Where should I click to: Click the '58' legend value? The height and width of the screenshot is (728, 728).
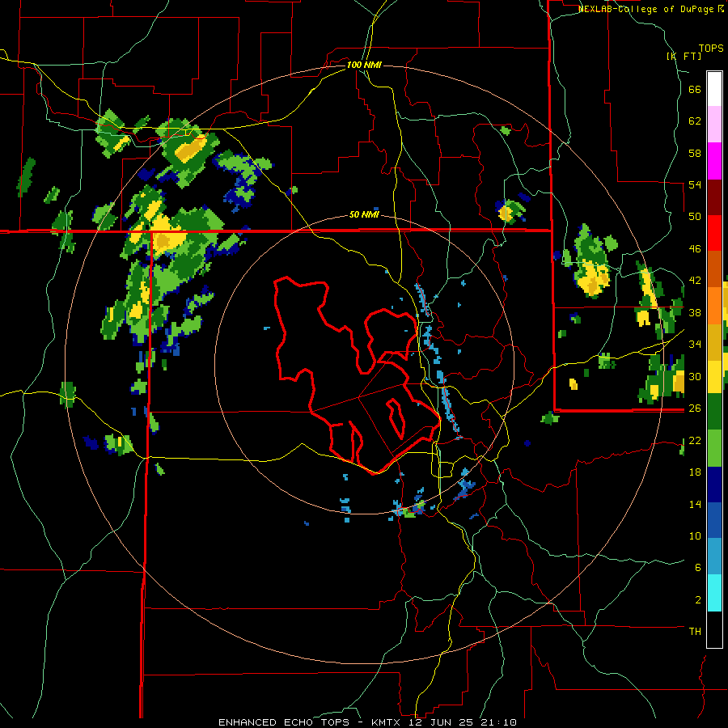(695, 153)
